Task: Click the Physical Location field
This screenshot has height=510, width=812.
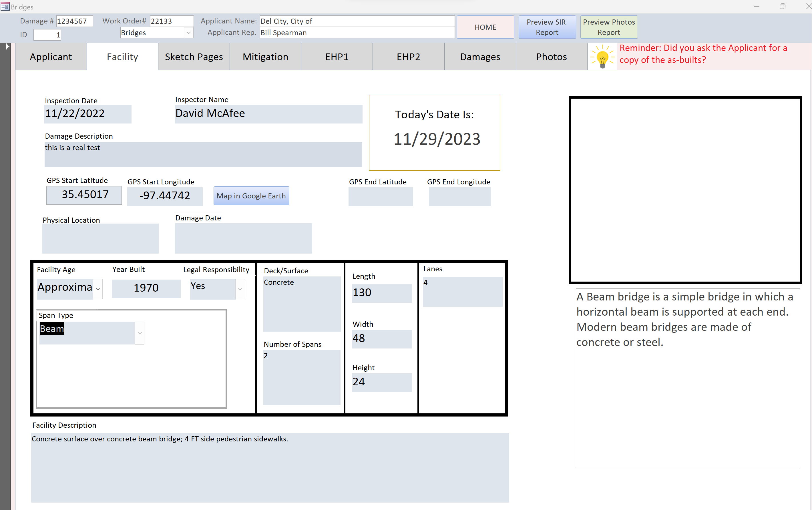Action: (100, 238)
